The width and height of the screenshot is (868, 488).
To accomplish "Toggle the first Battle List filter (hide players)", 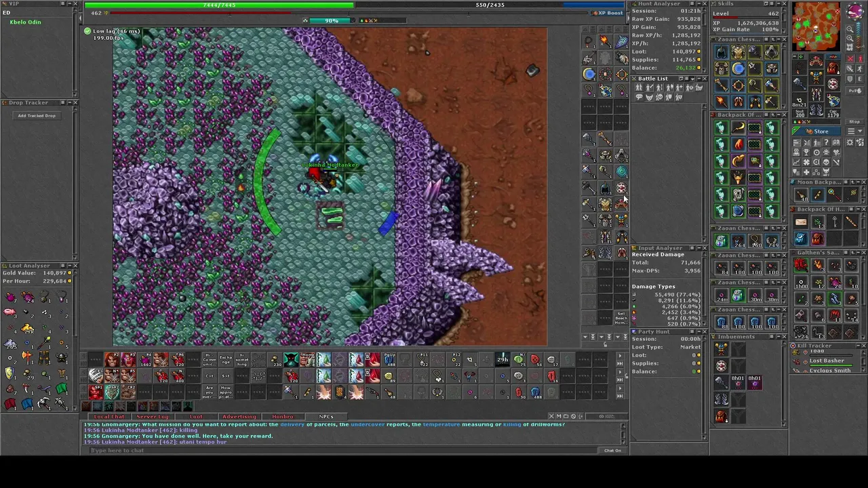I will (x=639, y=87).
